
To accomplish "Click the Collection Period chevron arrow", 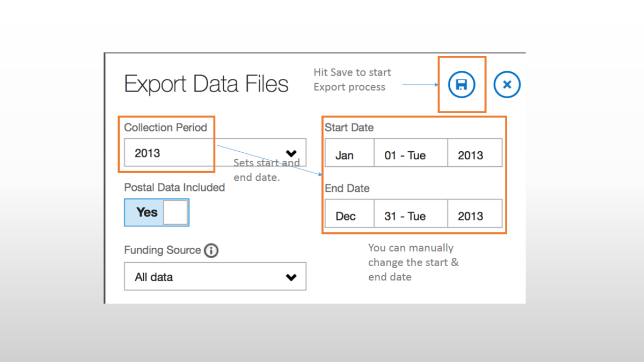I will (x=291, y=153).
